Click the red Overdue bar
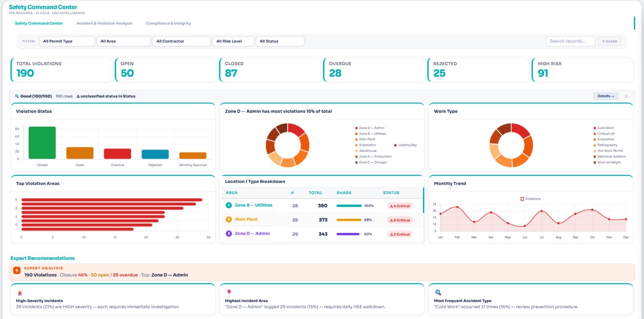This screenshot has height=319, width=644. click(118, 154)
